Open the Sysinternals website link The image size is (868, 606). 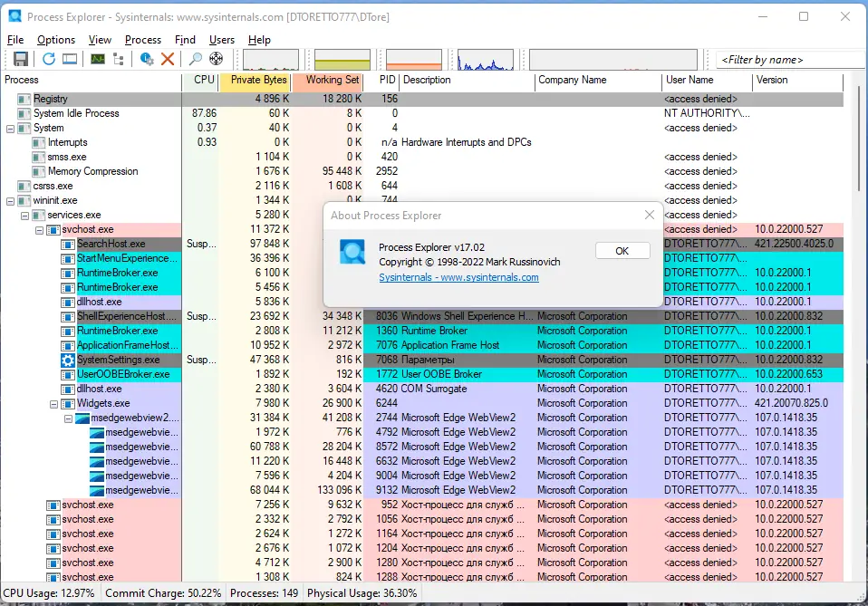(458, 277)
